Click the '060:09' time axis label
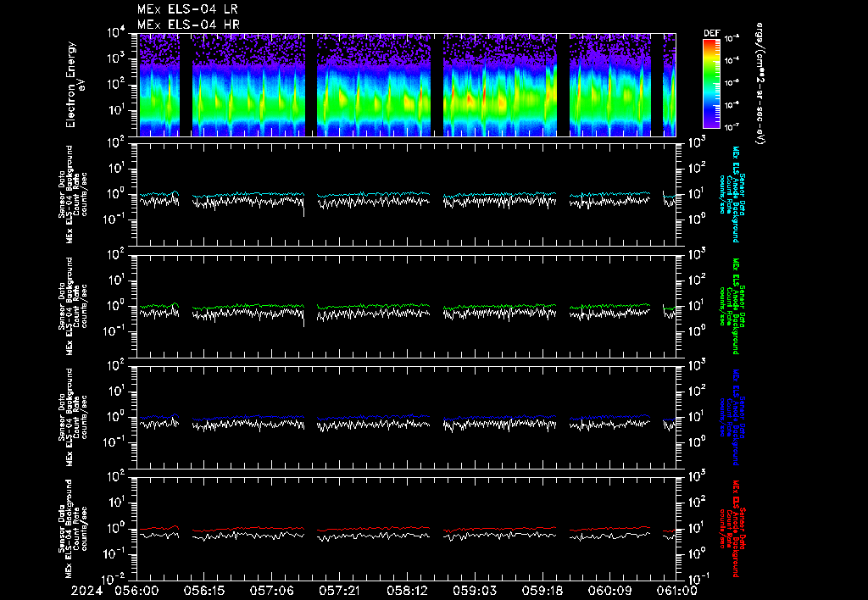 609,592
